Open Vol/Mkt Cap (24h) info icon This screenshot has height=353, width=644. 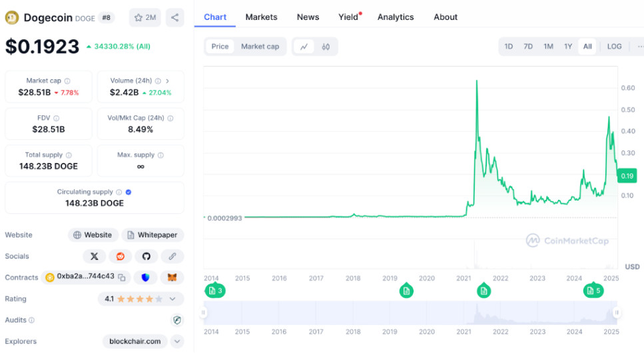170,119
